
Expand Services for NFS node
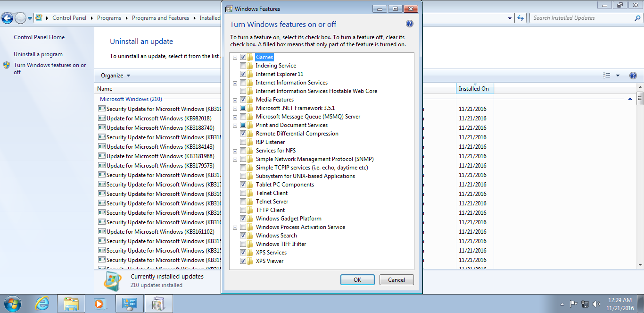(x=235, y=151)
